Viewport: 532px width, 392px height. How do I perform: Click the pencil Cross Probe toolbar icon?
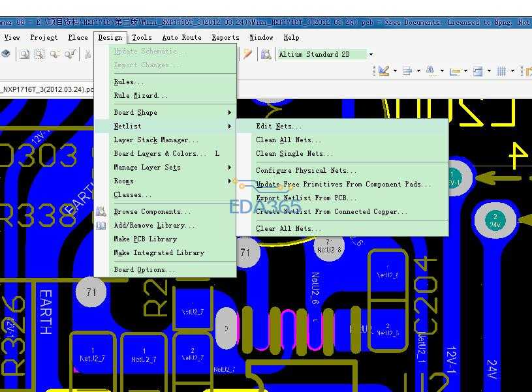coord(247,54)
